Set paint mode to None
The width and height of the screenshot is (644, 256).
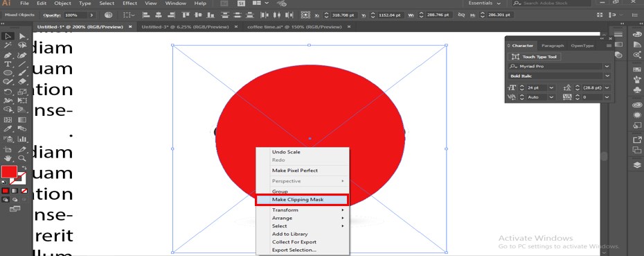tap(24, 191)
